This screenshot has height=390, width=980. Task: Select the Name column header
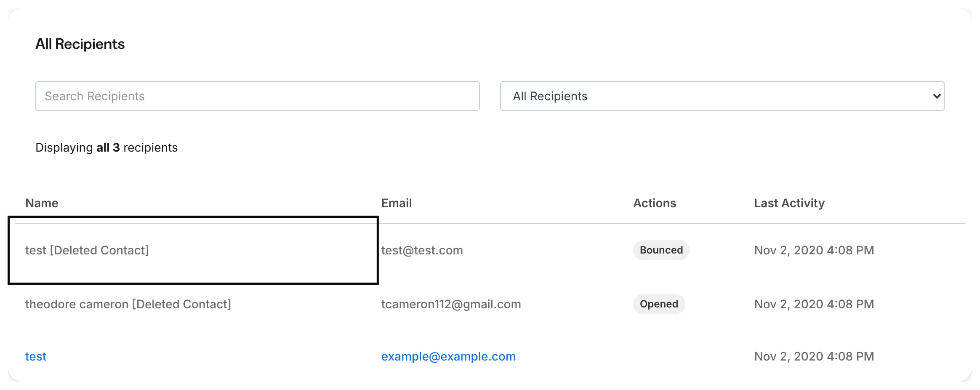tap(42, 203)
